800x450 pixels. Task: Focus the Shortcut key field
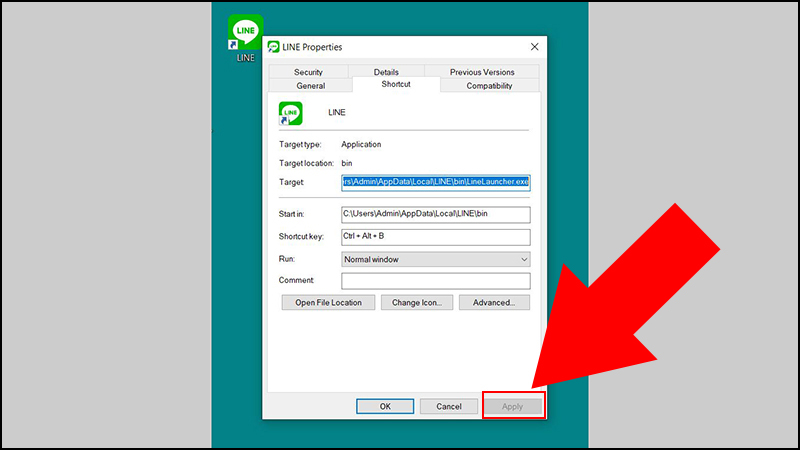click(x=436, y=237)
